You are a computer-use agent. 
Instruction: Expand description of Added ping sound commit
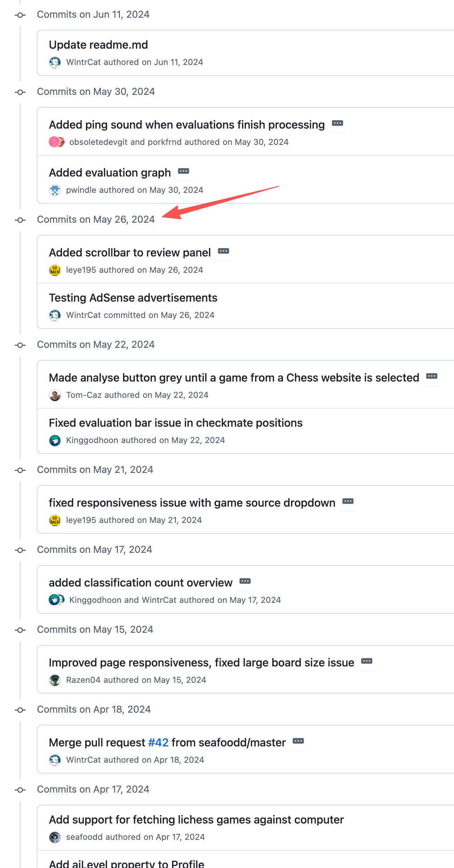point(338,123)
